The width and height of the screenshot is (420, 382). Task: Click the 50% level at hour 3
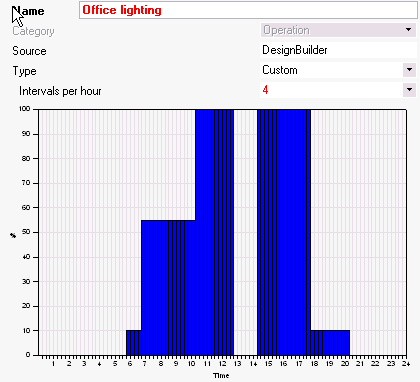84,232
